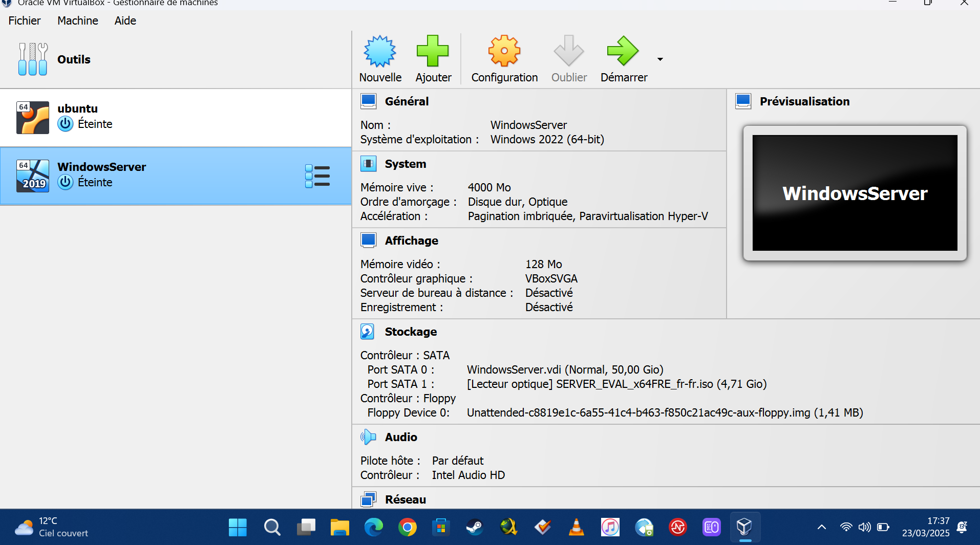Show hidden system tray icons chevron

point(821,527)
